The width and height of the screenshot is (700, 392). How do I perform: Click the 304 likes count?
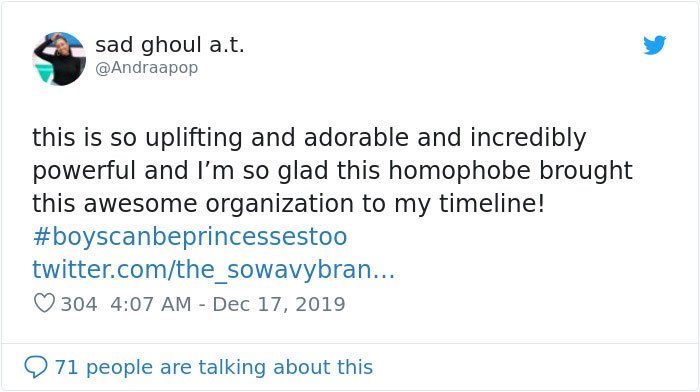pyautogui.click(x=79, y=304)
